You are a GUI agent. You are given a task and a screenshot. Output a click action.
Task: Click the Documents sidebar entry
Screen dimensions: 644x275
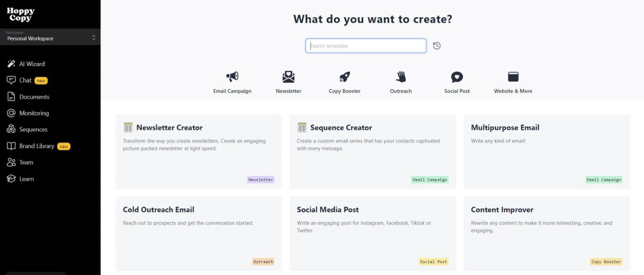[34, 96]
